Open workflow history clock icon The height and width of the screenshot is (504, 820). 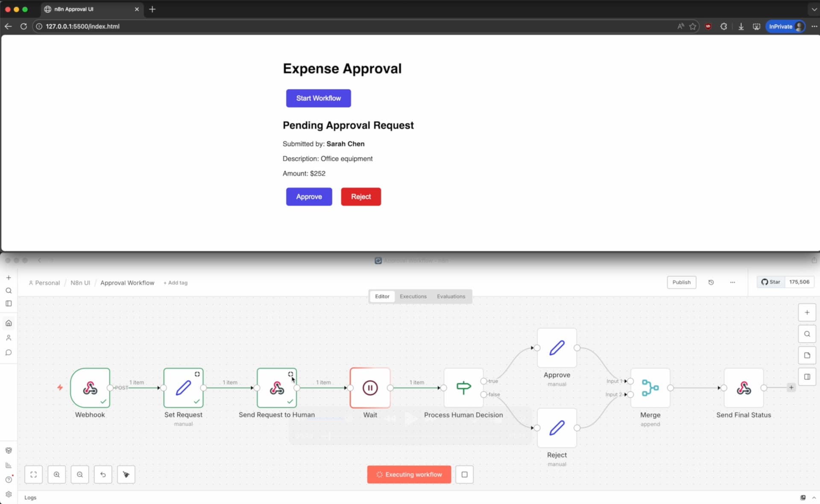coord(711,282)
